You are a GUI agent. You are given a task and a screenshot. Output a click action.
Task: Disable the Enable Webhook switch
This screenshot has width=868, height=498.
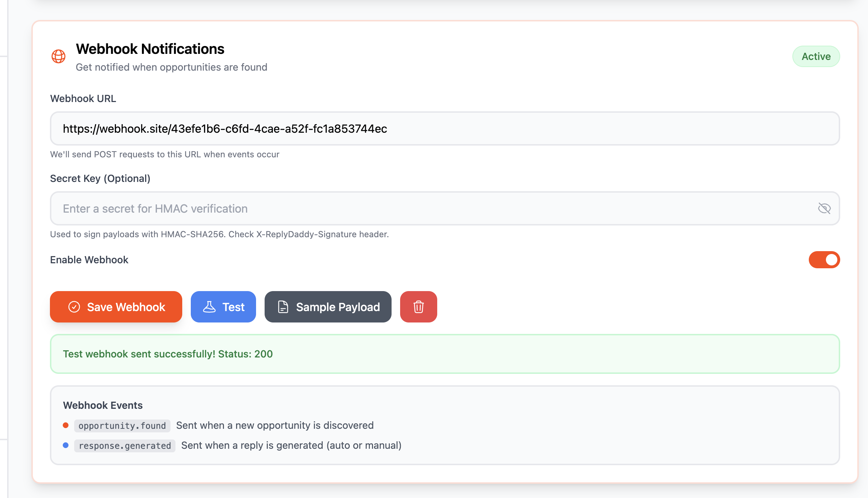(x=824, y=260)
